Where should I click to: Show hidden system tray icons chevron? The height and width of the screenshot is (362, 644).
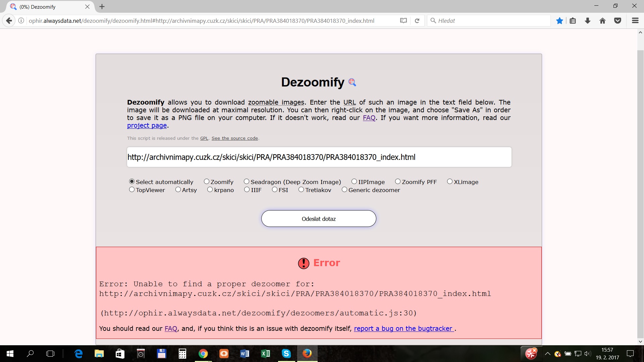547,354
